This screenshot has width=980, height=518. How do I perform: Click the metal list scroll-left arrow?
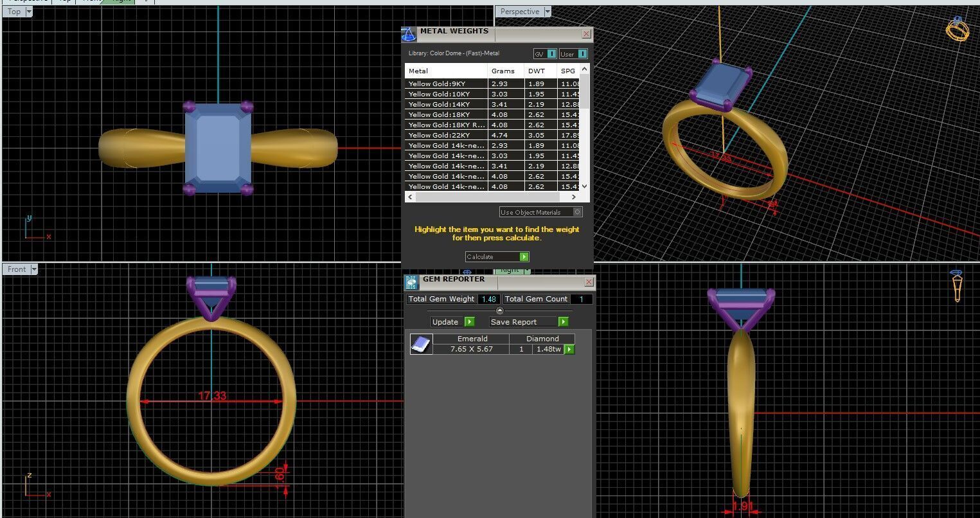point(410,197)
